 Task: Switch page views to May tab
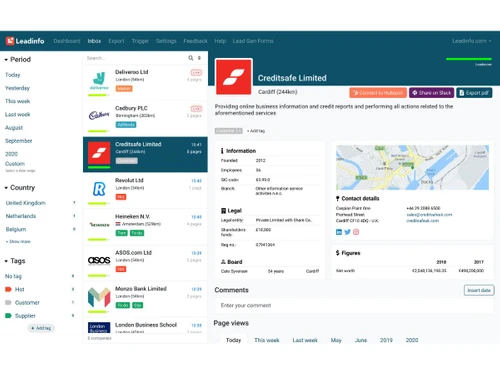336,340
